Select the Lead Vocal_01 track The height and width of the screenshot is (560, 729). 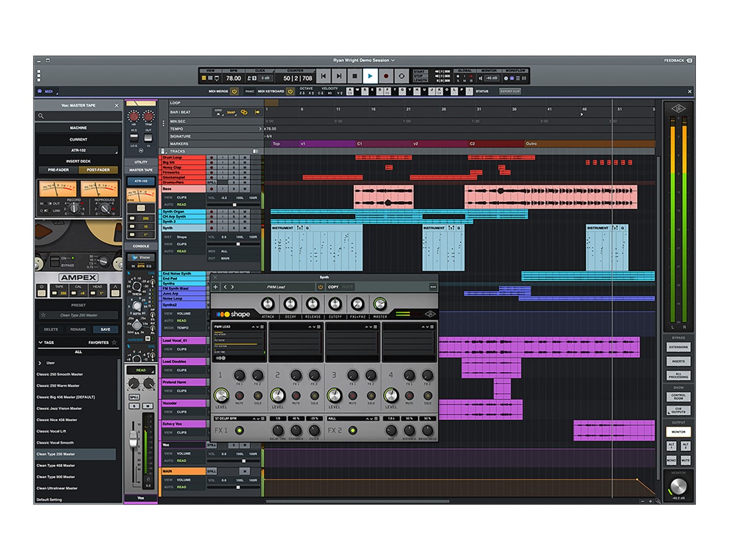[x=183, y=341]
